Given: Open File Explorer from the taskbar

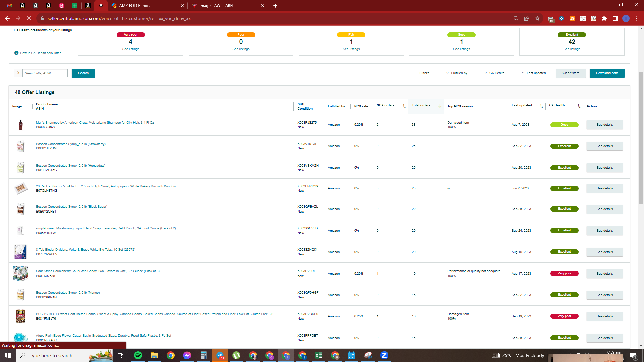Looking at the screenshot, I should tap(154, 355).
